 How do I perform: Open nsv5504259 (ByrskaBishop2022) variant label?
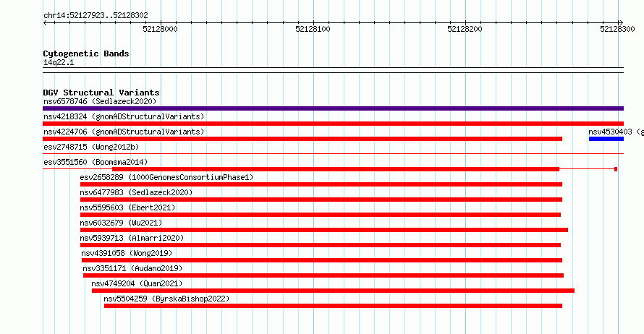point(166,299)
